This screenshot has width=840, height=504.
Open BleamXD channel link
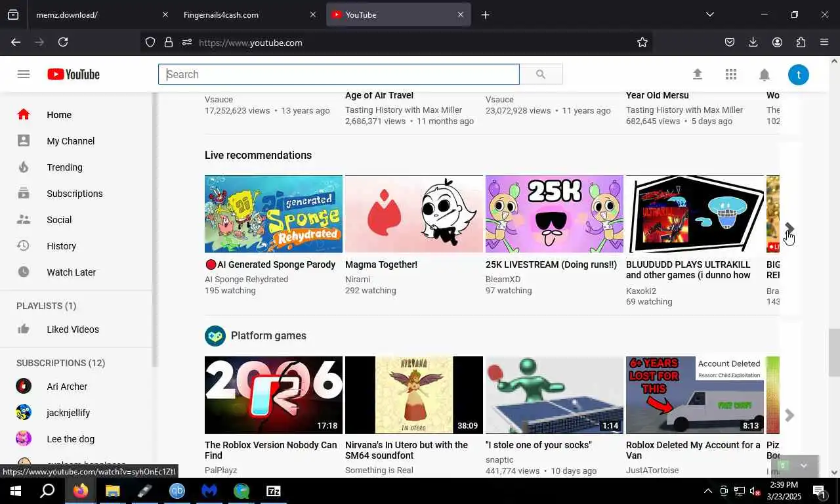coord(503,280)
